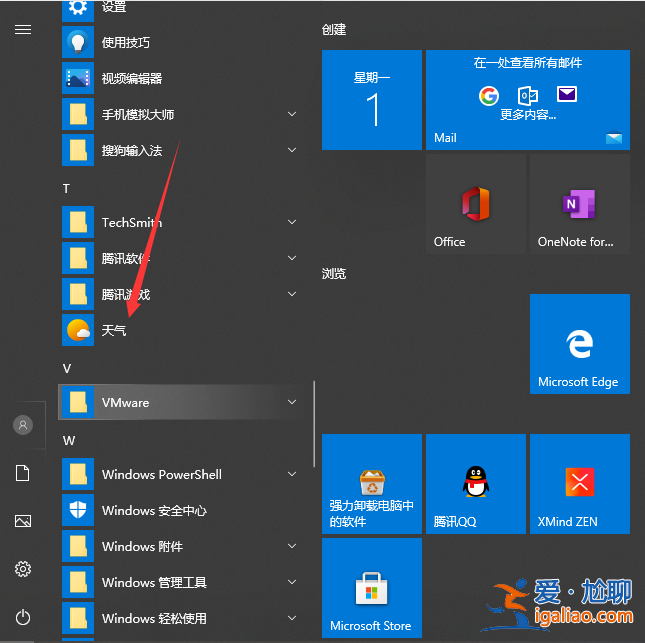Select the Windows PowerShell folder label
Viewport: 645px width, 643px height.
click(162, 474)
